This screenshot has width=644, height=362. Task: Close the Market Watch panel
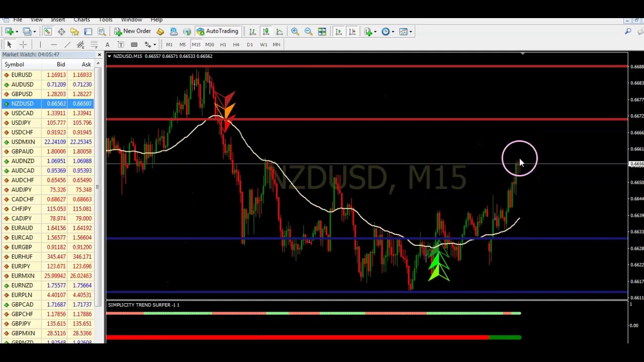pos(99,55)
